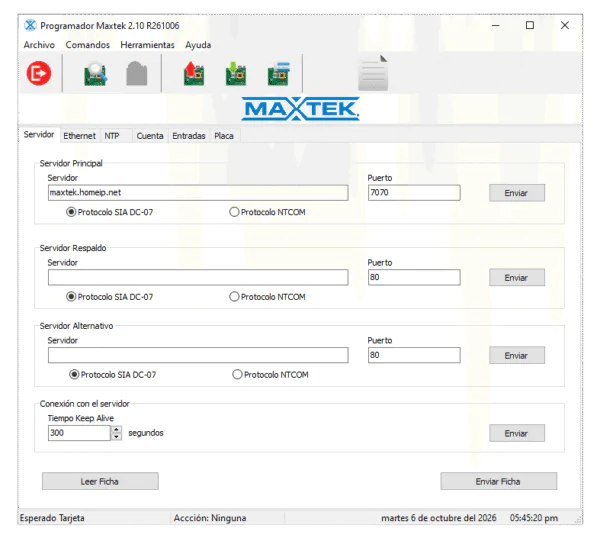Click the board icon with green down arrow
Viewport: 600px width, 541px height.
236,73
